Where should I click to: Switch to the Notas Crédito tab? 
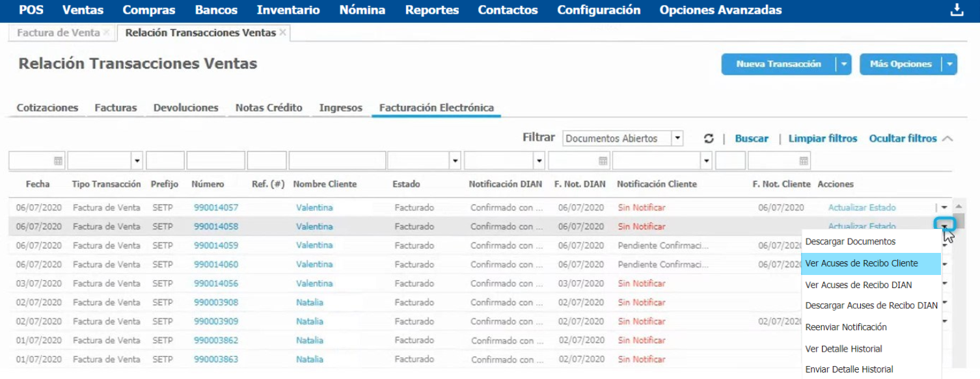269,108
